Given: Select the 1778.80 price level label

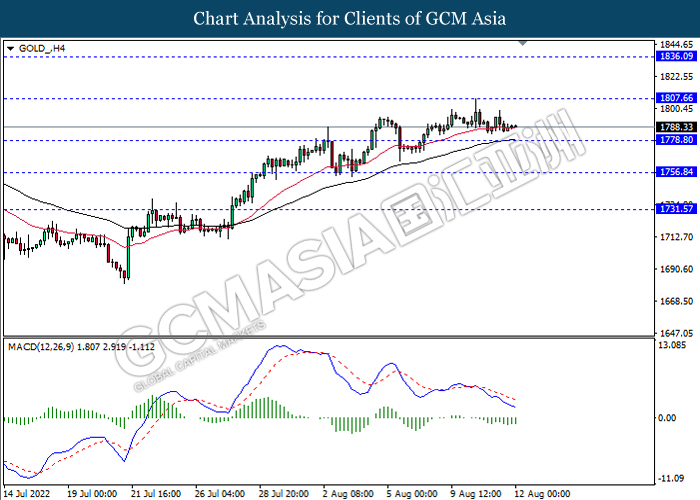Looking at the screenshot, I should tap(676, 140).
